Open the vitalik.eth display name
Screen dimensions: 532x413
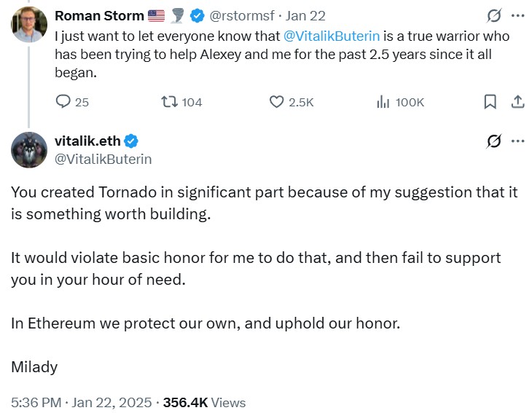click(x=87, y=141)
